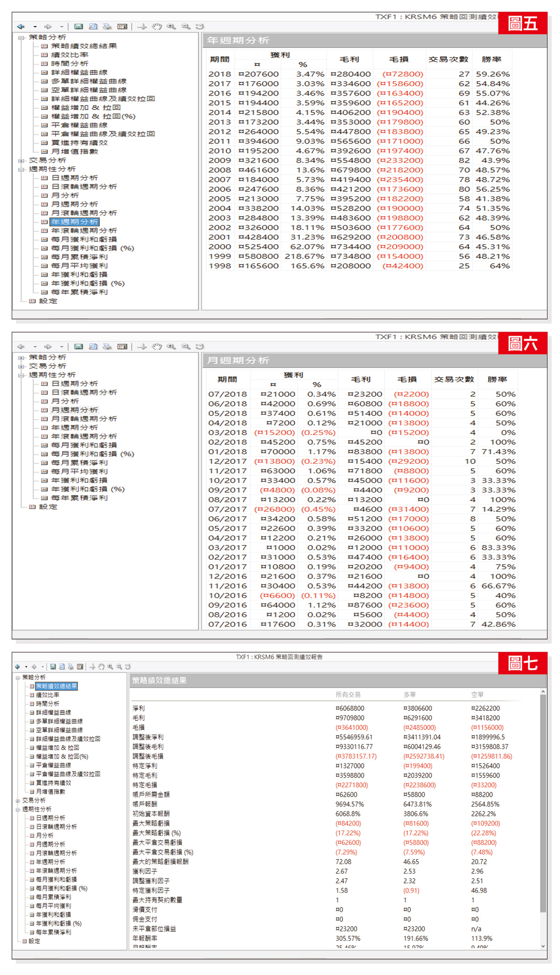Image resolution: width=560 pixels, height=975 pixels.
Task: Click zoom out magnifier in the bottom window toolbar
Action: coord(119,667)
